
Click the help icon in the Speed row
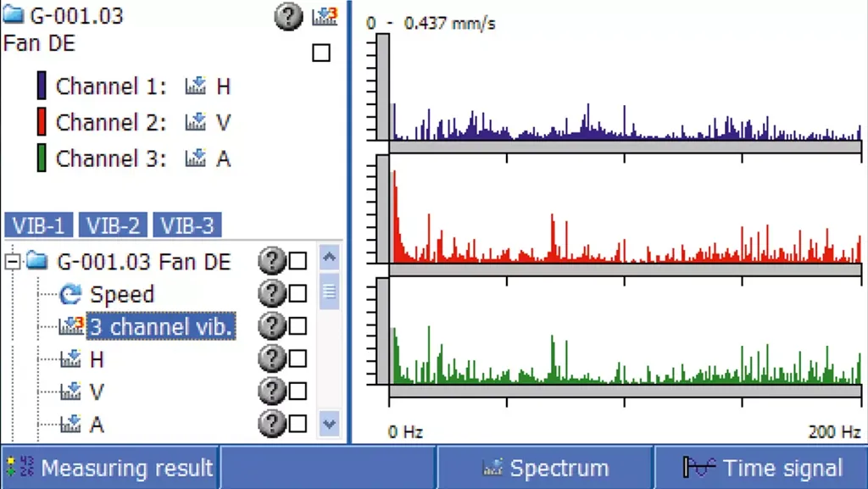click(x=270, y=294)
